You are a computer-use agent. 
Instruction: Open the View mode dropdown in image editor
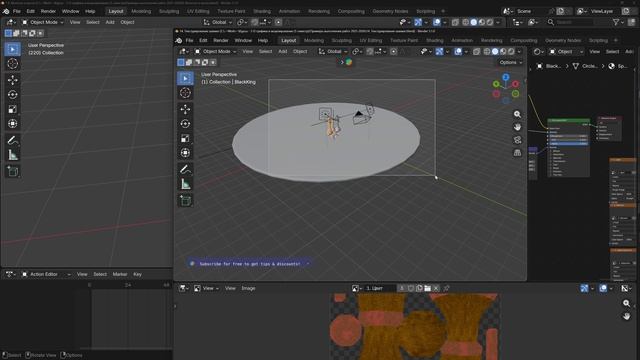206,288
